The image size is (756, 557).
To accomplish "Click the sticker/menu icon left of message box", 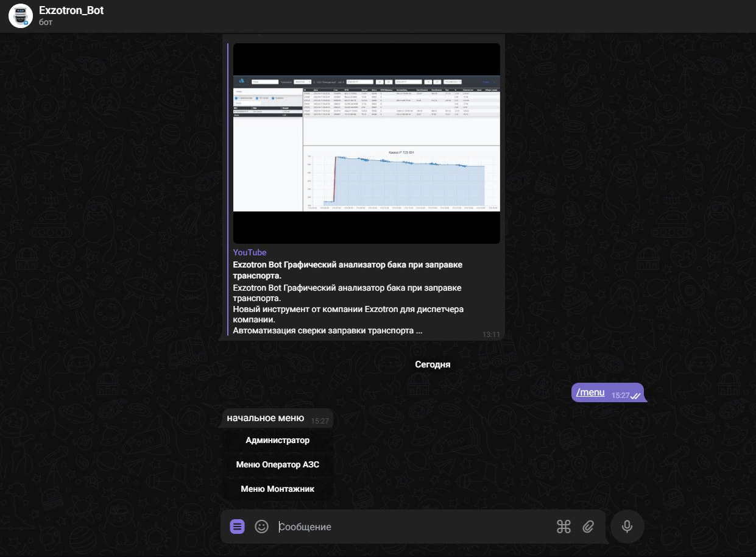I will click(237, 526).
